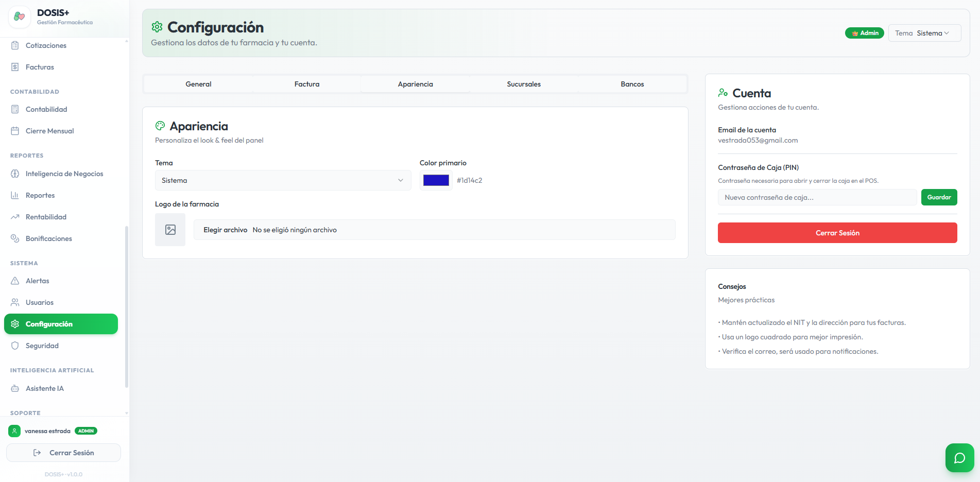Open the Sucursales tab
Viewport: 980px width, 482px height.
[524, 84]
